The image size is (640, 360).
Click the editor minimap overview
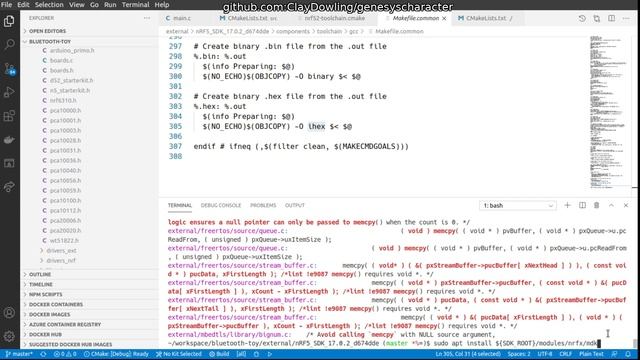point(610,112)
